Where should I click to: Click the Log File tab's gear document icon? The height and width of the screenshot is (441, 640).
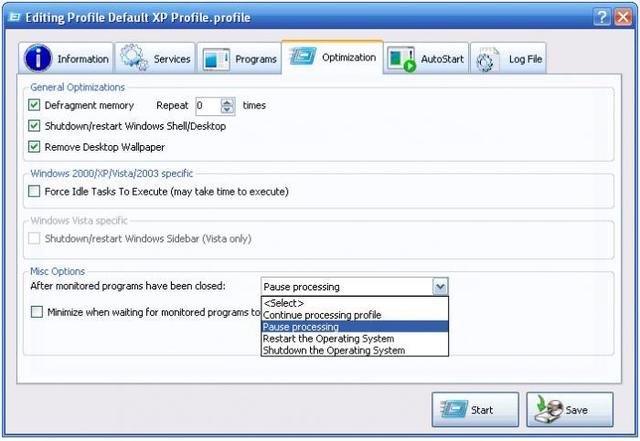(487, 60)
